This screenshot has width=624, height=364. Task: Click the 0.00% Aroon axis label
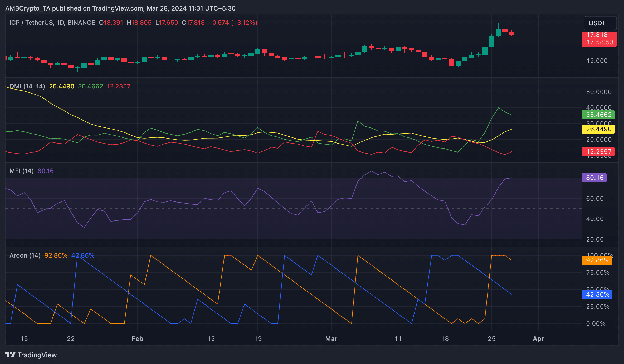pyautogui.click(x=596, y=324)
